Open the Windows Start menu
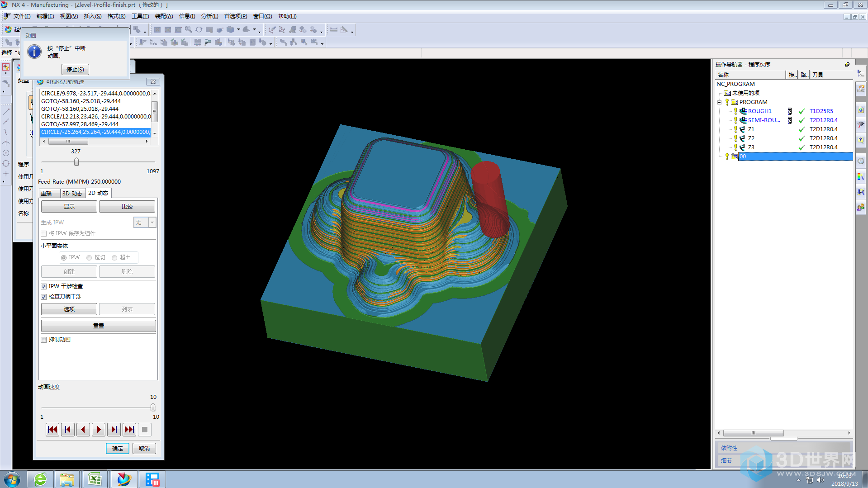This screenshot has width=868, height=488. coord(12,479)
